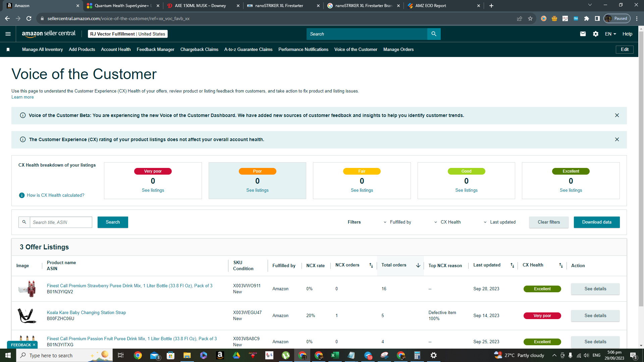Open the Microsoft Store taskbar icon
The image size is (644, 362).
tap(170, 355)
